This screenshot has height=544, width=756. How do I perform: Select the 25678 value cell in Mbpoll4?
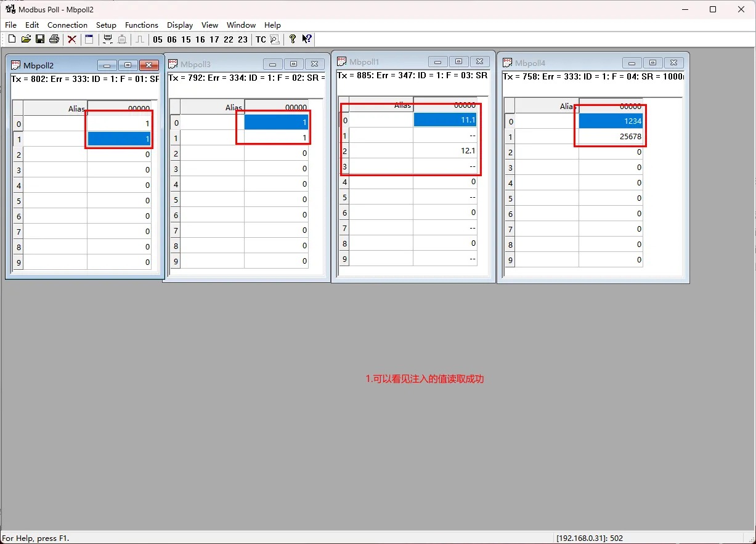[611, 137]
